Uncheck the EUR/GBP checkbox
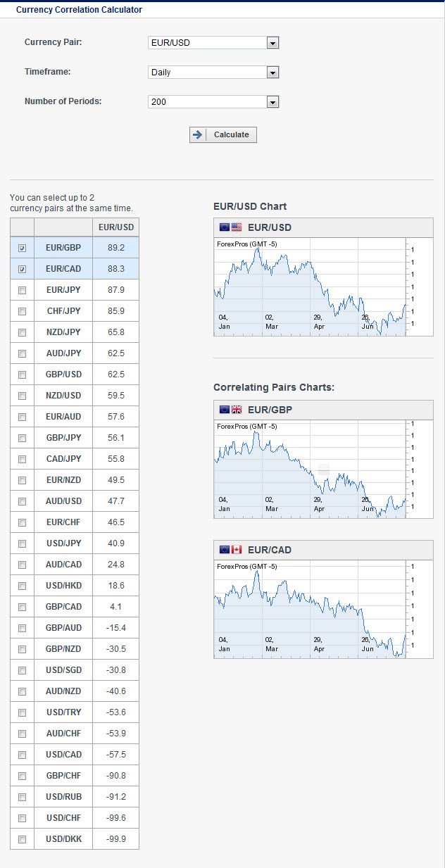 tap(23, 248)
